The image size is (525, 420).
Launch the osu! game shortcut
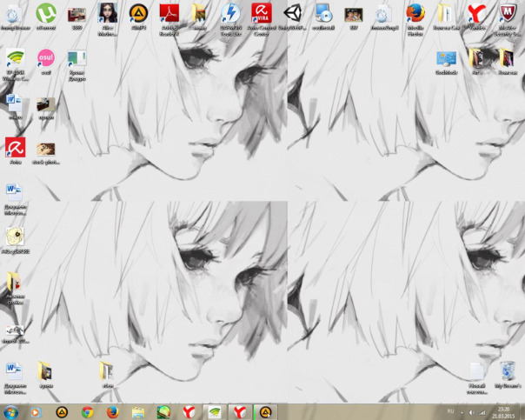46,59
